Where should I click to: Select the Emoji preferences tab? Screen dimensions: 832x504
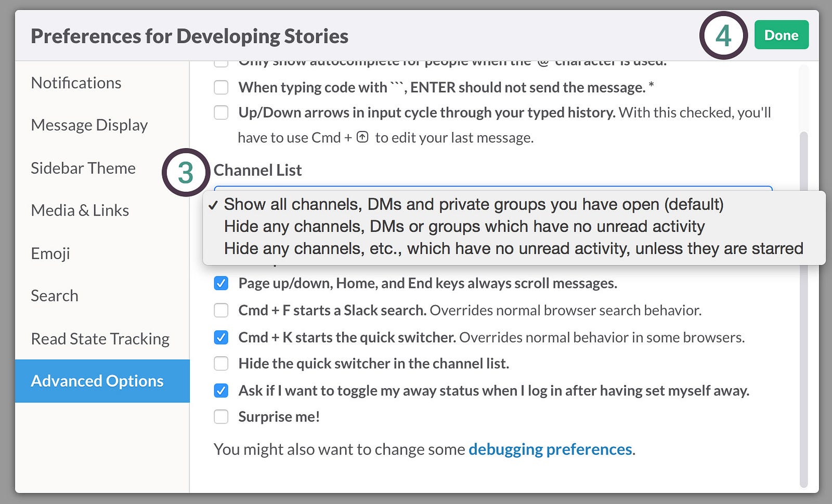[50, 254]
